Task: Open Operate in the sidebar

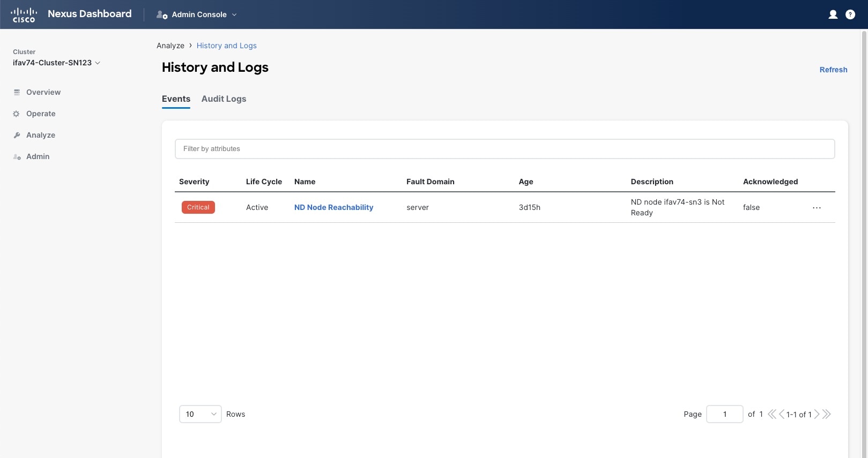Action: coord(41,114)
